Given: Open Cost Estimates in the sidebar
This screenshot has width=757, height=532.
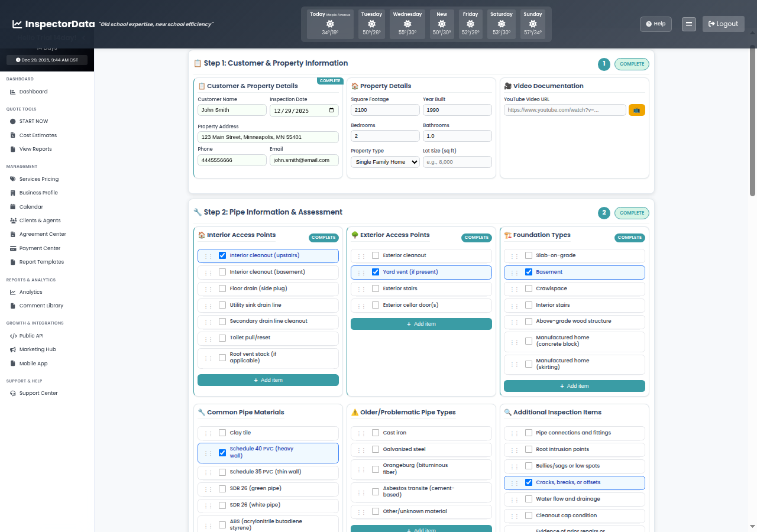Looking at the screenshot, I should [38, 135].
